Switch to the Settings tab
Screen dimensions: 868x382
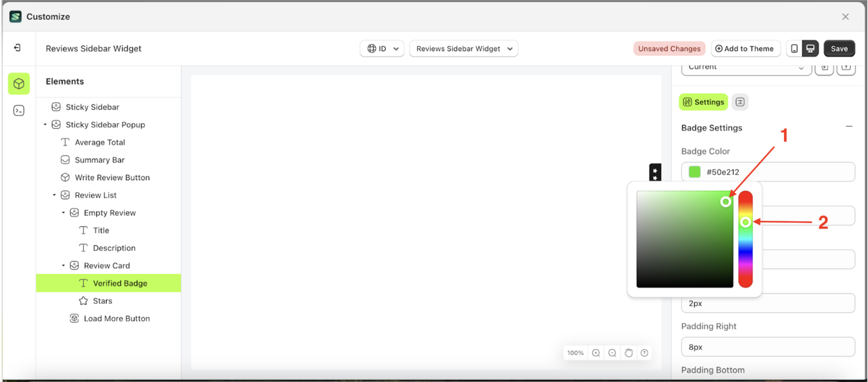pos(703,102)
